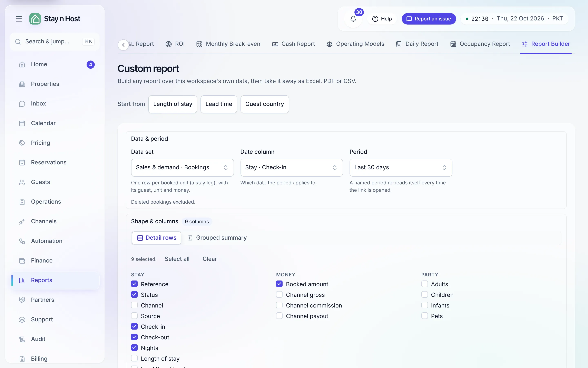
Task: Open the Period dropdown
Action: pos(401,167)
